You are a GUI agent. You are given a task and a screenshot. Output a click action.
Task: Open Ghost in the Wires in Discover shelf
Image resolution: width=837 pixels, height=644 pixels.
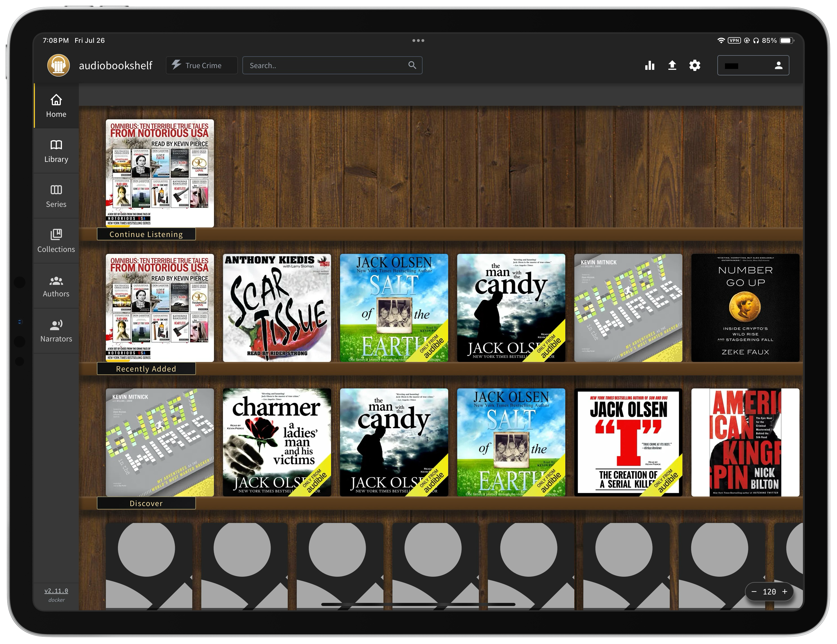(x=160, y=442)
